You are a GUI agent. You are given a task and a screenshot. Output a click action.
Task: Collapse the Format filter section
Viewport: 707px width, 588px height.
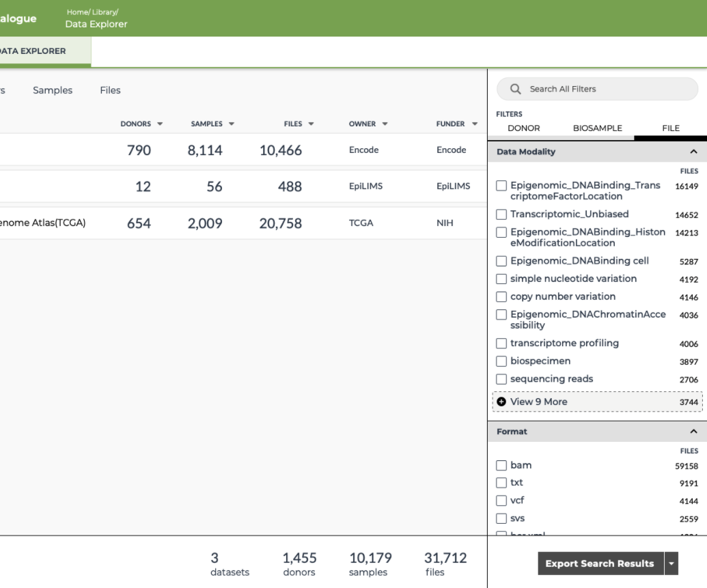coord(693,432)
